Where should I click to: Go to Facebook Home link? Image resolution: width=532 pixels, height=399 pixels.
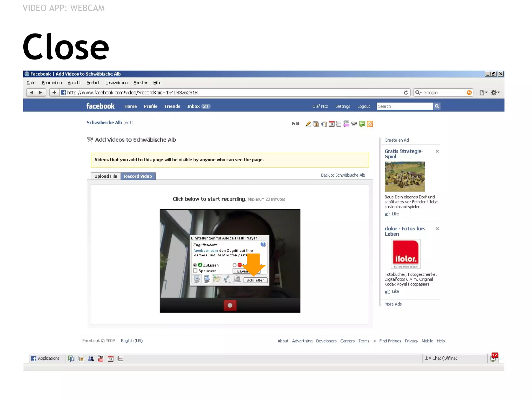(130, 106)
